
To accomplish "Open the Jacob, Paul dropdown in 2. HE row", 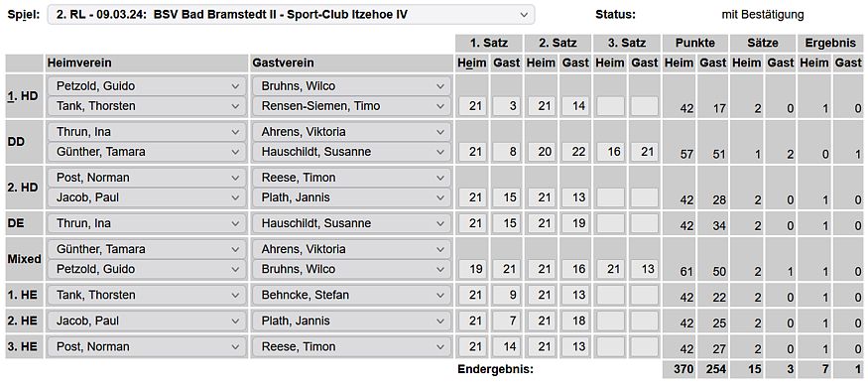I will tap(146, 320).
